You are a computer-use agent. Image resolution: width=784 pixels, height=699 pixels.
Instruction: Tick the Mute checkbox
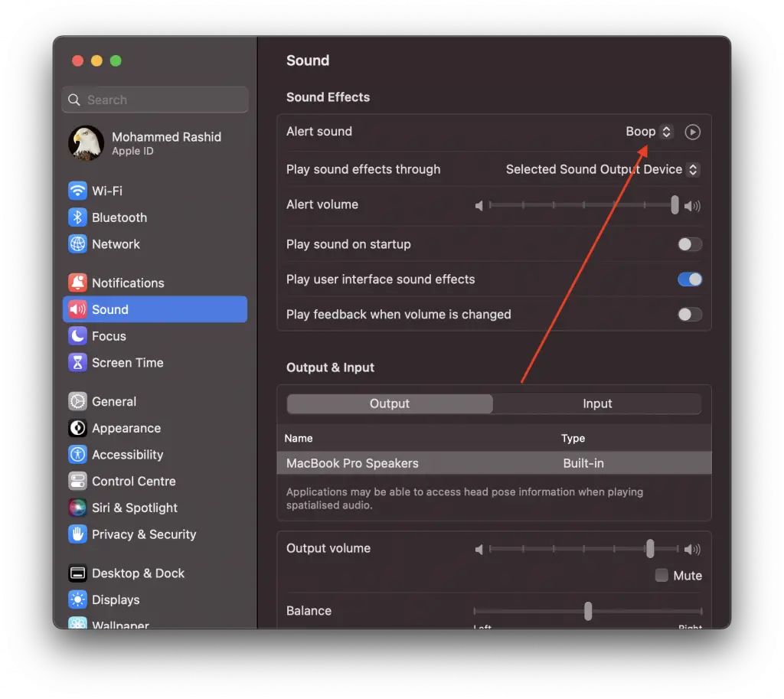(661, 576)
